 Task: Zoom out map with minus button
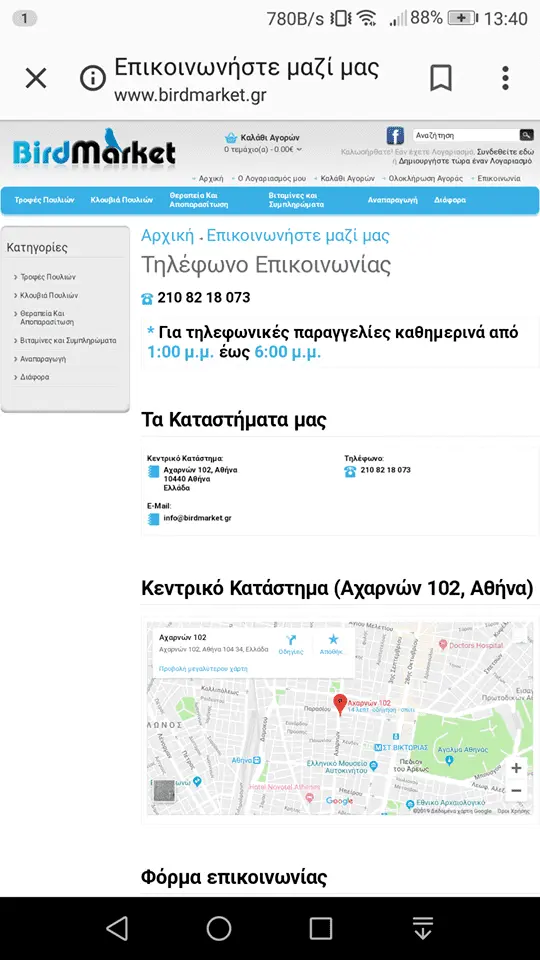pyautogui.click(x=516, y=790)
